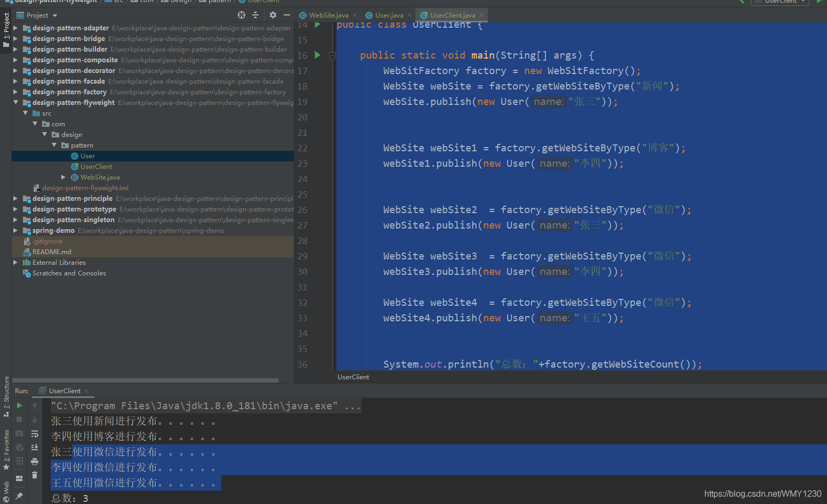Click line number 36 in the gutter

point(302,364)
